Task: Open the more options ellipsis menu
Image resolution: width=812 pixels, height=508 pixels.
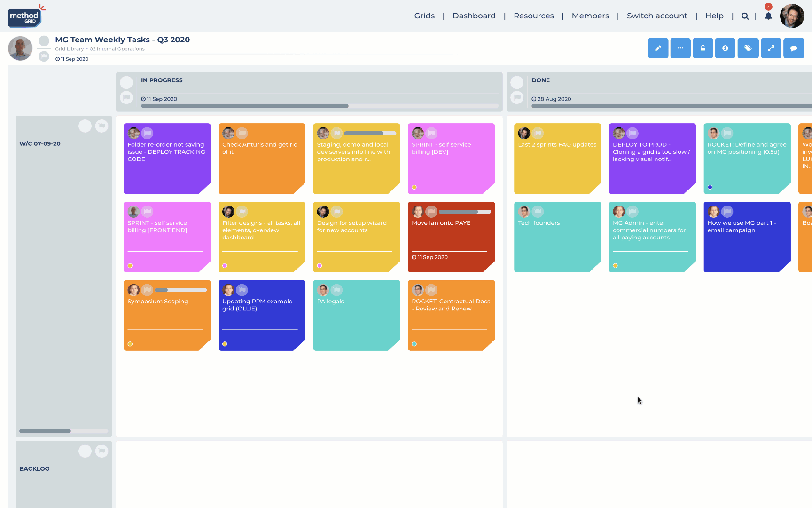Action: tap(680, 48)
